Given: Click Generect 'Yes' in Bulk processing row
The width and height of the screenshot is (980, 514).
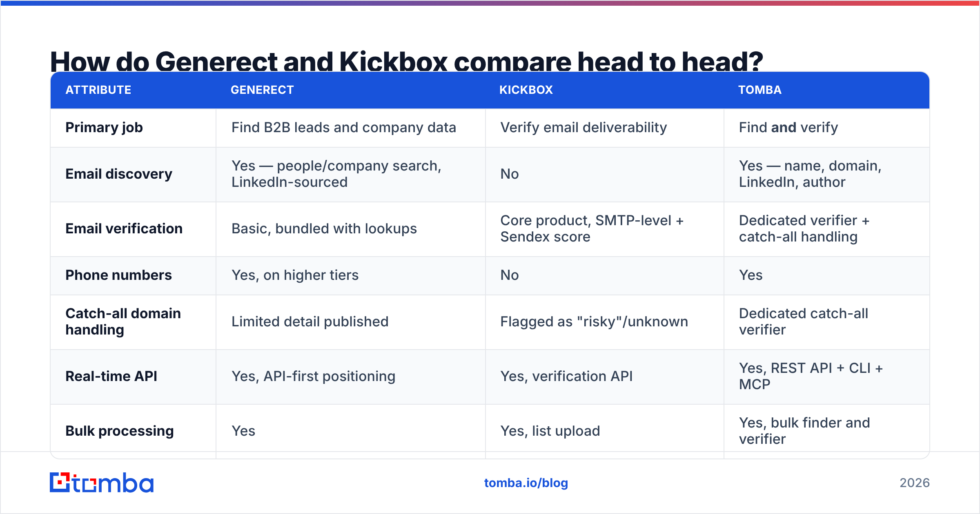Looking at the screenshot, I should tap(243, 431).
